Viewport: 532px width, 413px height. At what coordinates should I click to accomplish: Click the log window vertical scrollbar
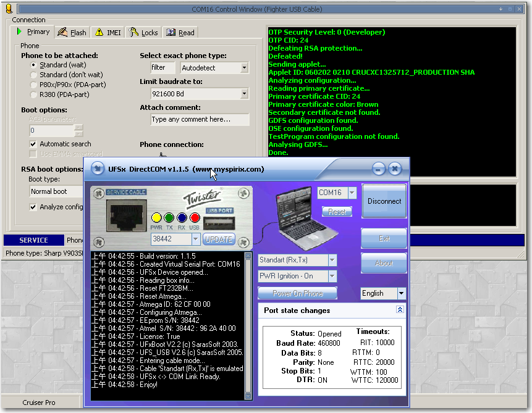pyautogui.click(x=248, y=325)
